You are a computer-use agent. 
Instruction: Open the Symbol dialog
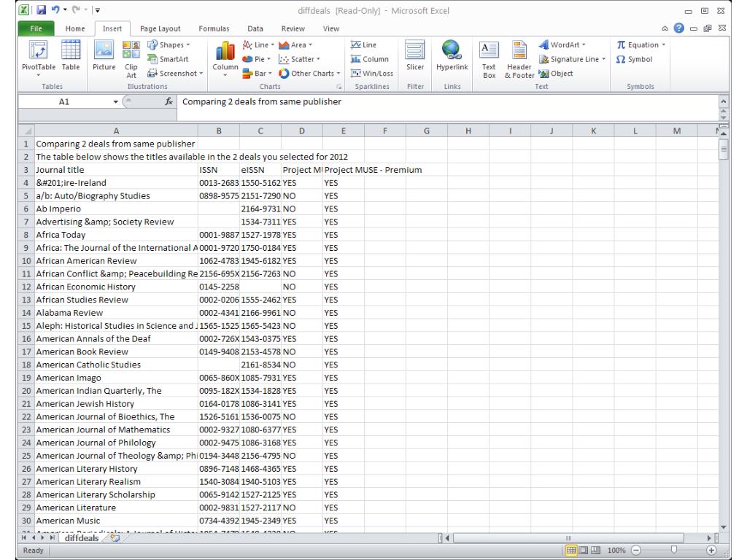tap(634, 59)
